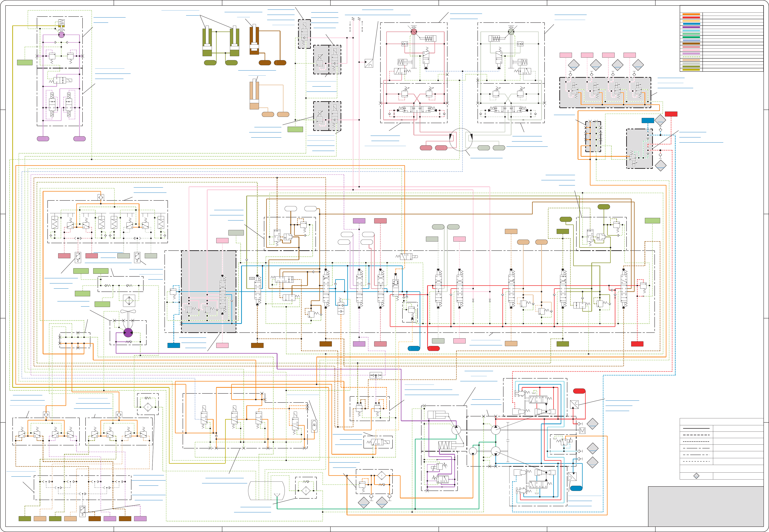Click the solid line sample in the line-type legend

tap(696, 428)
